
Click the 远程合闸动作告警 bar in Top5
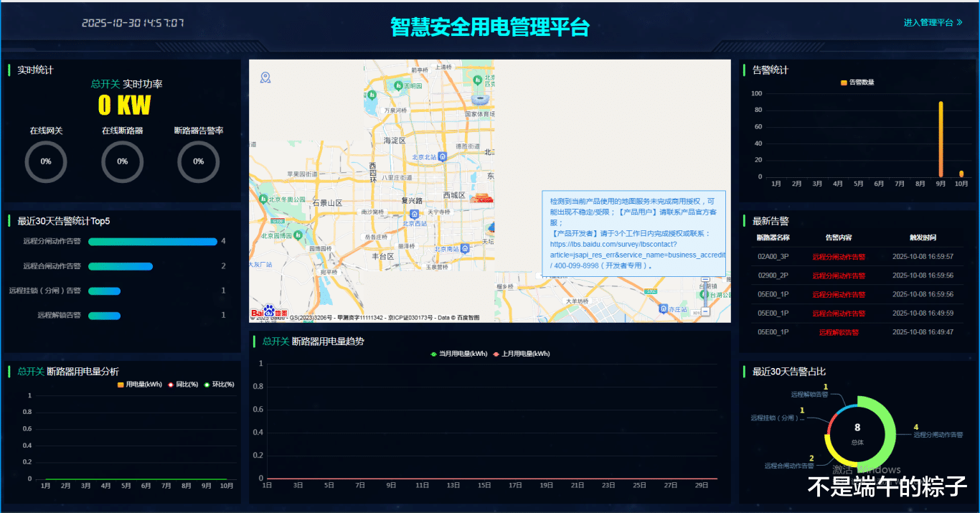[x=121, y=266]
